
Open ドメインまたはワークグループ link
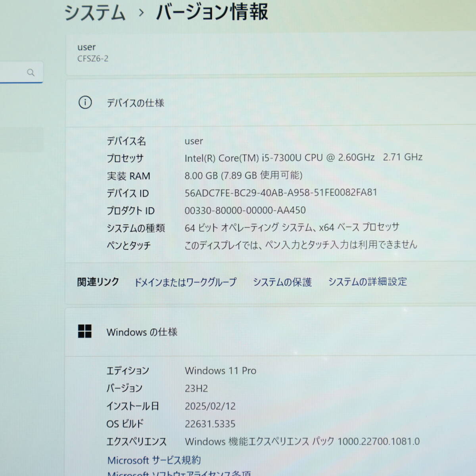[185, 282]
